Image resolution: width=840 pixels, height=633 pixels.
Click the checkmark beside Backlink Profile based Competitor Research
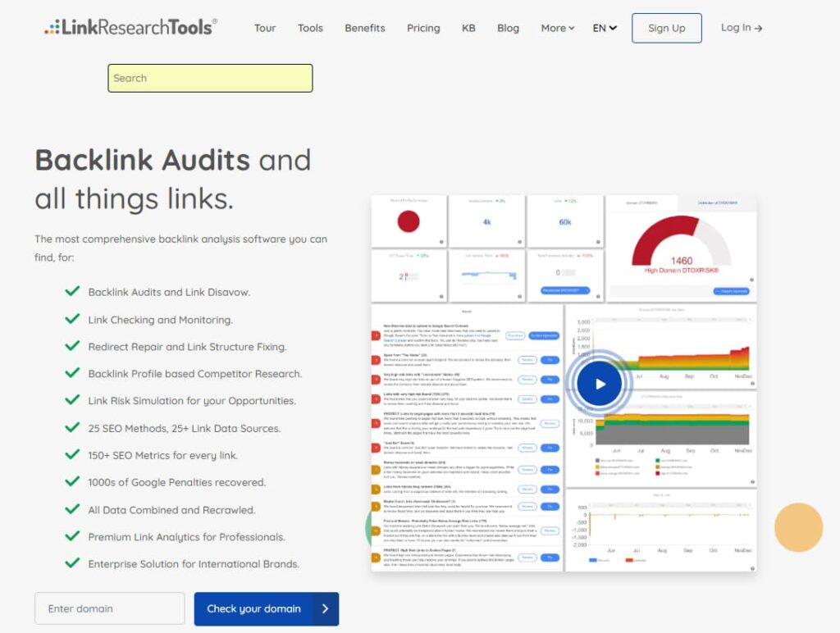[x=72, y=373]
